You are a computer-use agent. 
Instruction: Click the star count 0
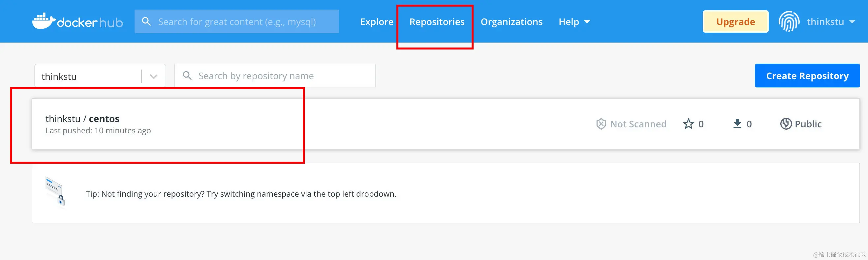701,124
